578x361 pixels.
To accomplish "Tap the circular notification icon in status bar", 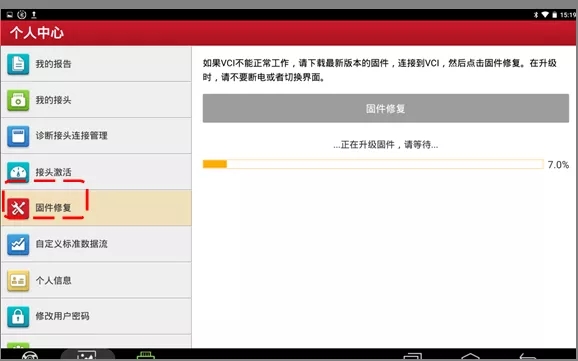I will point(22,15).
